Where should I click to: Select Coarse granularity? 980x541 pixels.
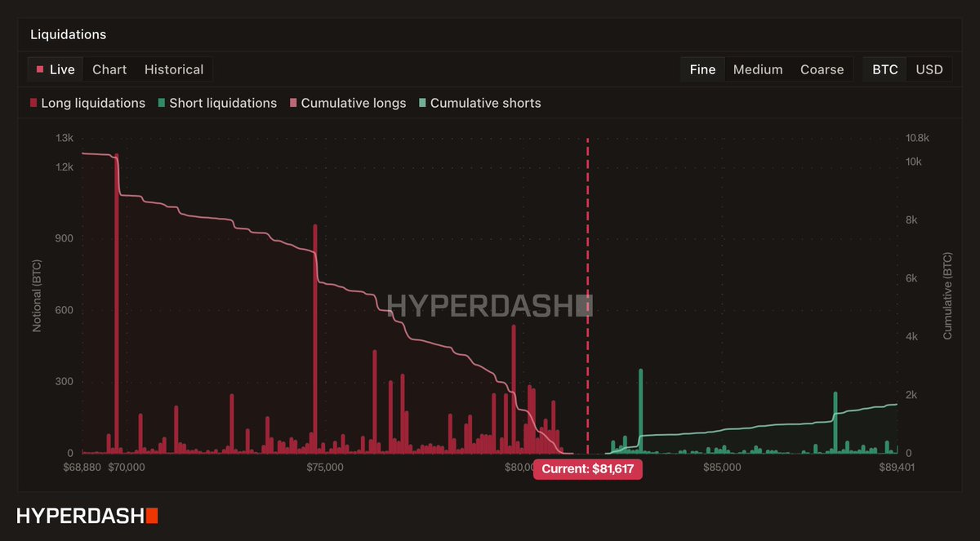(822, 69)
